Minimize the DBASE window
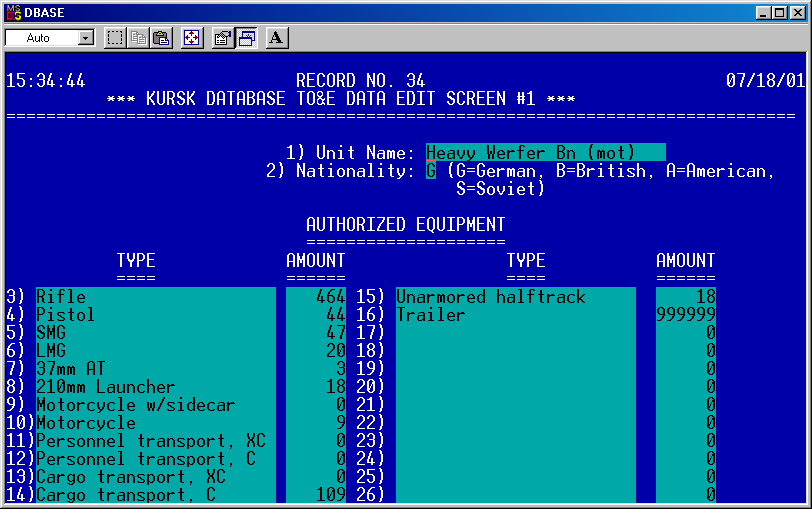The width and height of the screenshot is (812, 509). tap(764, 11)
